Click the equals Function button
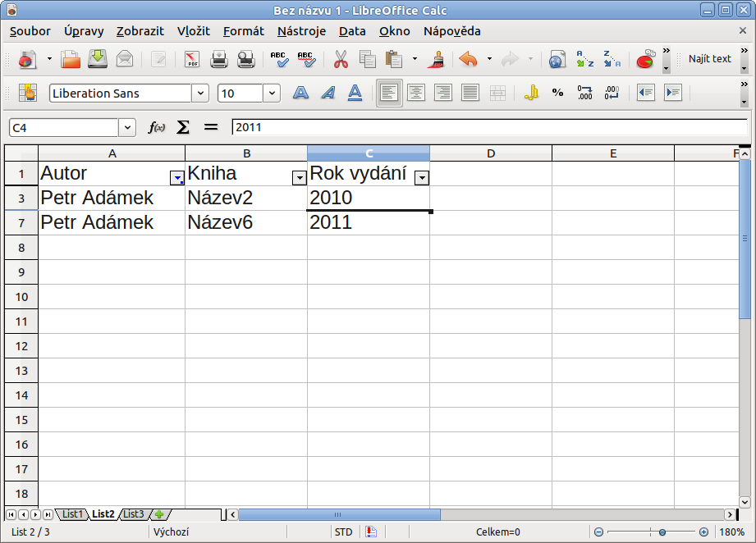756x543 pixels. (211, 127)
